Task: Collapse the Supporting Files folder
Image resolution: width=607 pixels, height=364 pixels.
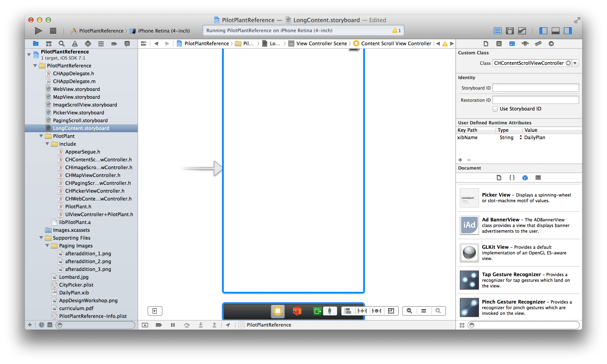Action: 41,238
